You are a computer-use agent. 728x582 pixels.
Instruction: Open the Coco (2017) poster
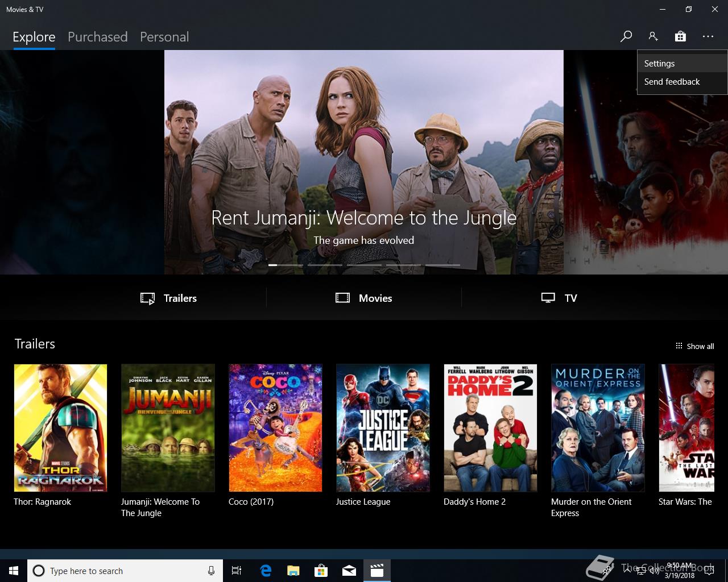coord(275,428)
